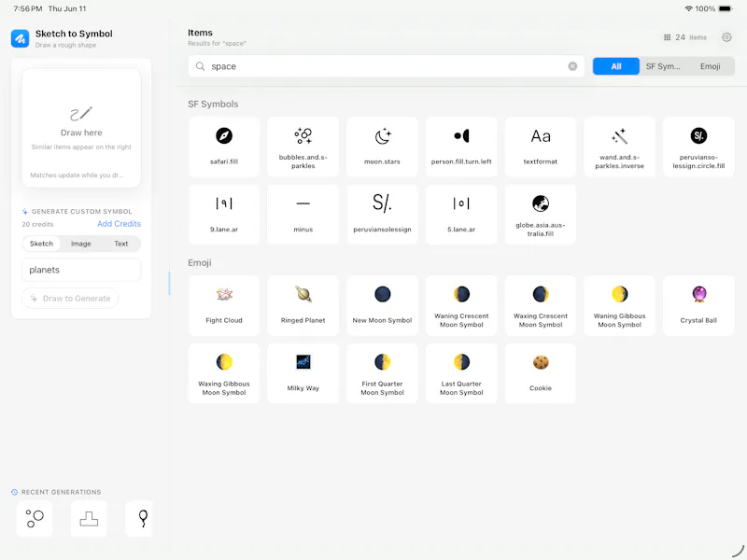Image resolution: width=747 pixels, height=560 pixels.
Task: Open recent generation with podium shape
Action: point(89,518)
